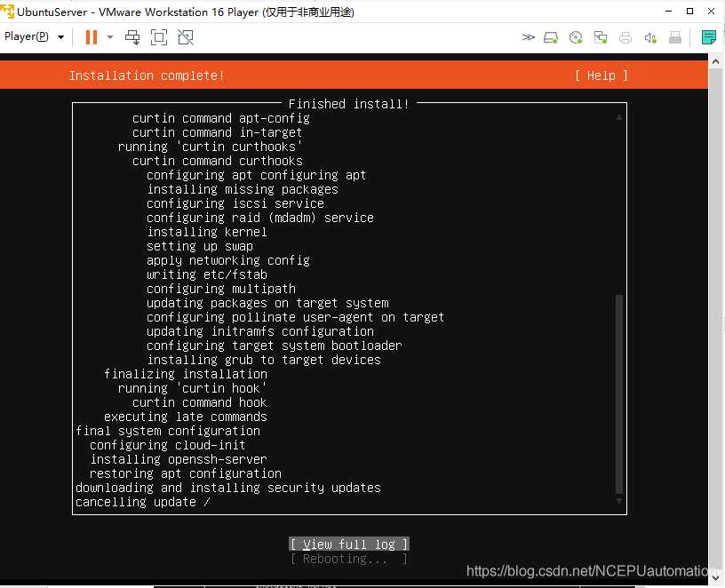Click the installer log scrollbar thumb

click(619, 394)
